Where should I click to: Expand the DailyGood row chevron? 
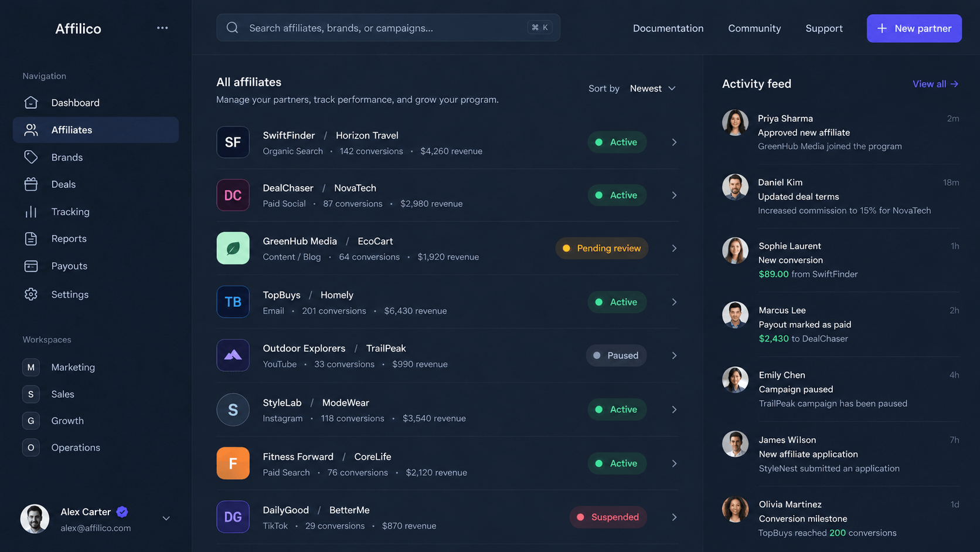pos(674,517)
